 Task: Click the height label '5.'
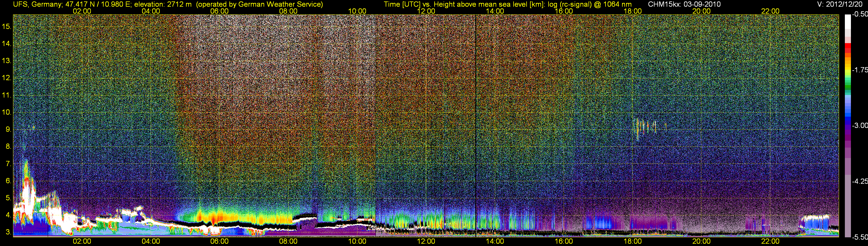tap(8, 198)
